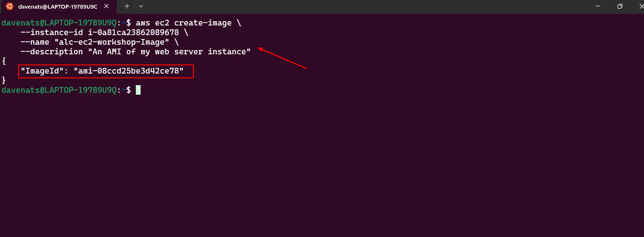The width and height of the screenshot is (644, 237).
Task: Restore down the terminal window
Action: pyautogui.click(x=620, y=6)
